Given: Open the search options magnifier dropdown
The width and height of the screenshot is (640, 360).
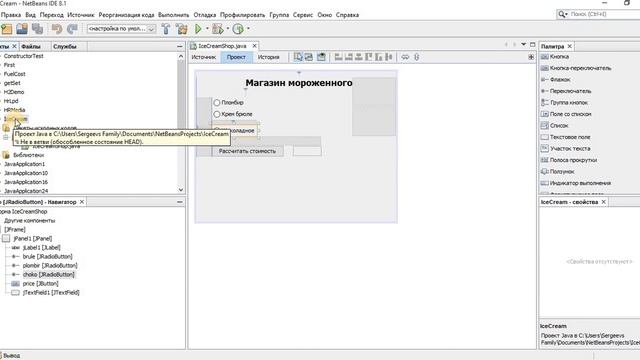Looking at the screenshot, I should [563, 14].
